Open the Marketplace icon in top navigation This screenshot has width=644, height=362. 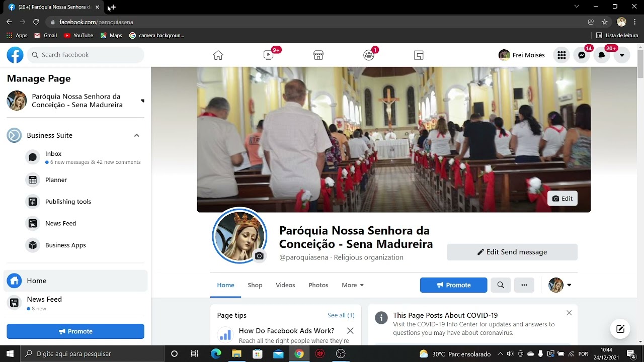(x=318, y=55)
